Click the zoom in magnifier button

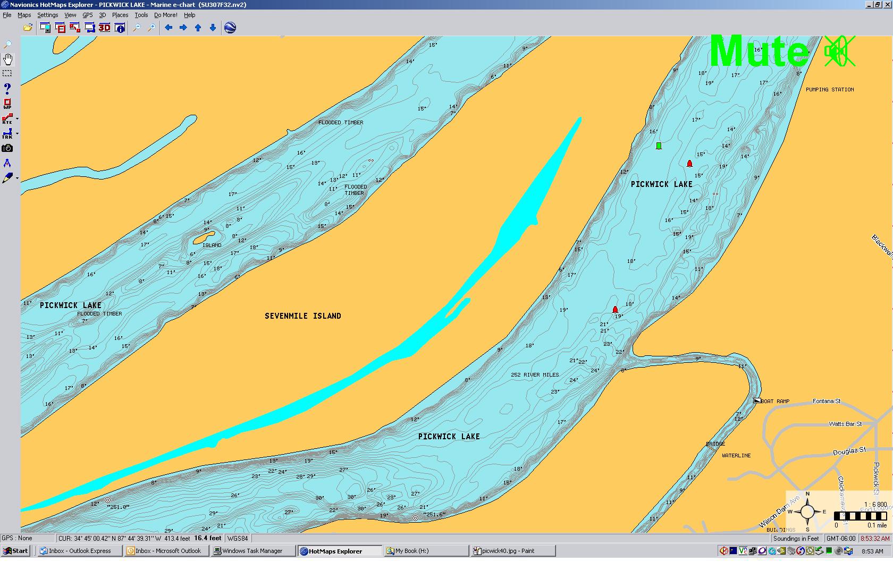click(151, 28)
